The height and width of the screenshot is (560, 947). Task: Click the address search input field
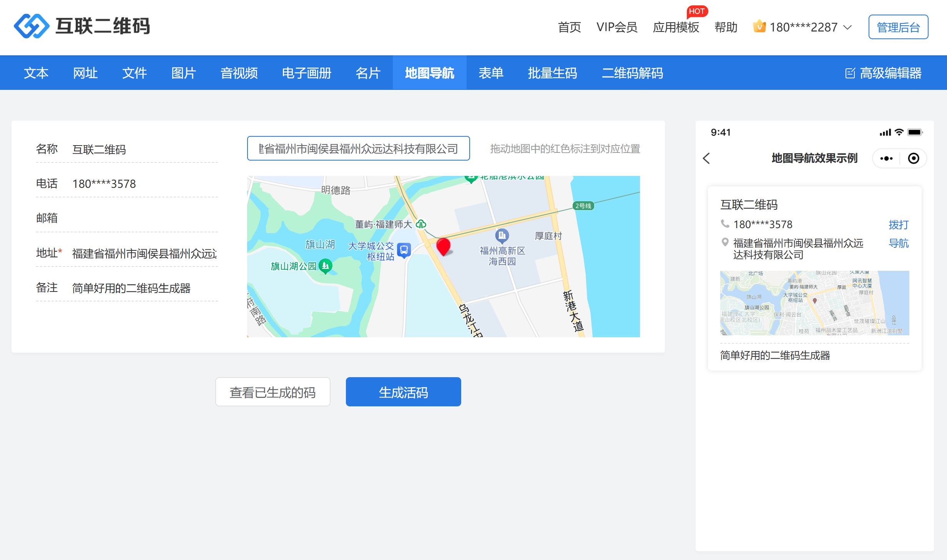[x=358, y=149]
